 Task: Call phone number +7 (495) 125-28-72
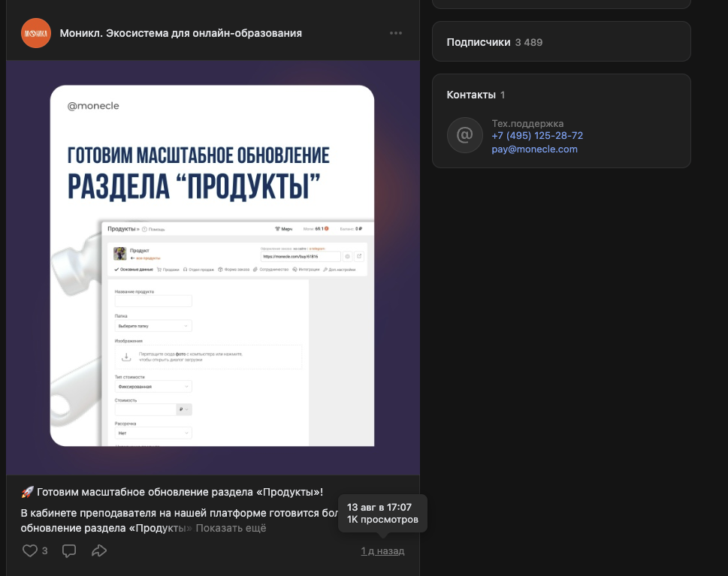tap(537, 135)
